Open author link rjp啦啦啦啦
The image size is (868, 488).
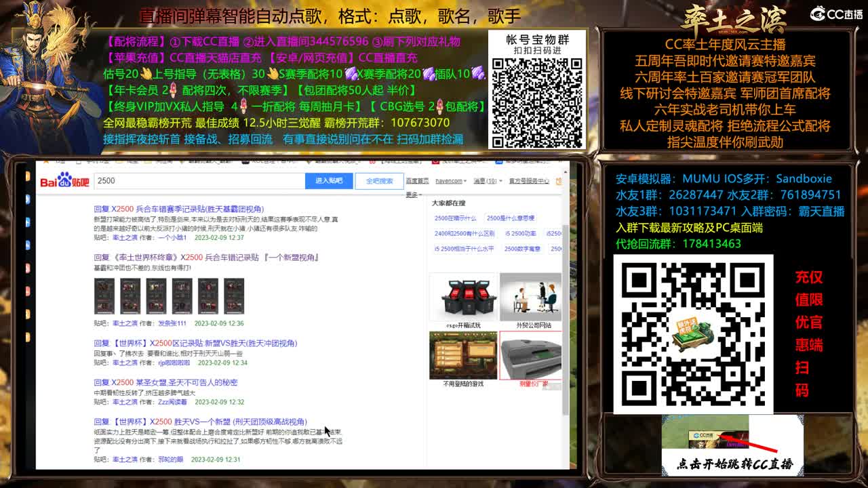click(174, 363)
